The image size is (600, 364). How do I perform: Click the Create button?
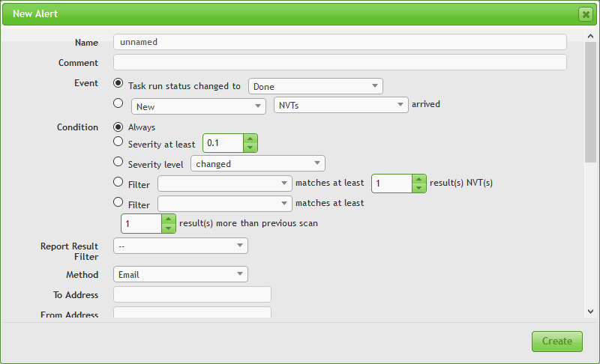point(556,341)
